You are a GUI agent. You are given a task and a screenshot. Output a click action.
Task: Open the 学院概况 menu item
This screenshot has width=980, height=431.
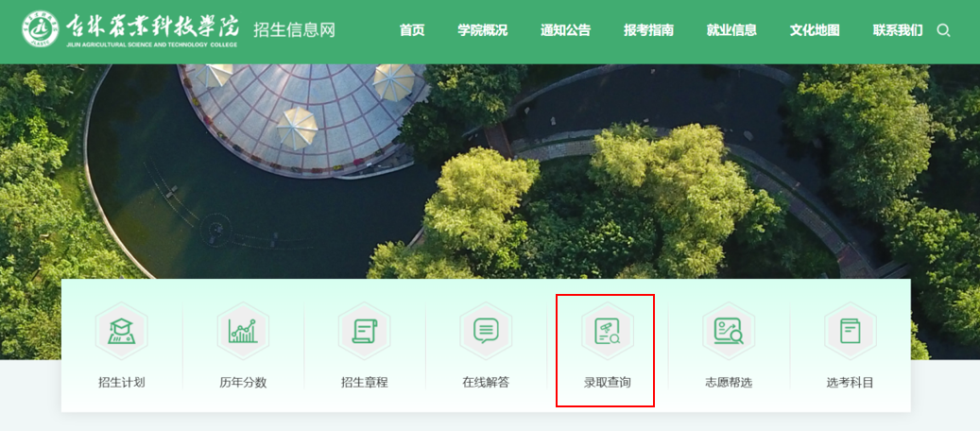483,30
